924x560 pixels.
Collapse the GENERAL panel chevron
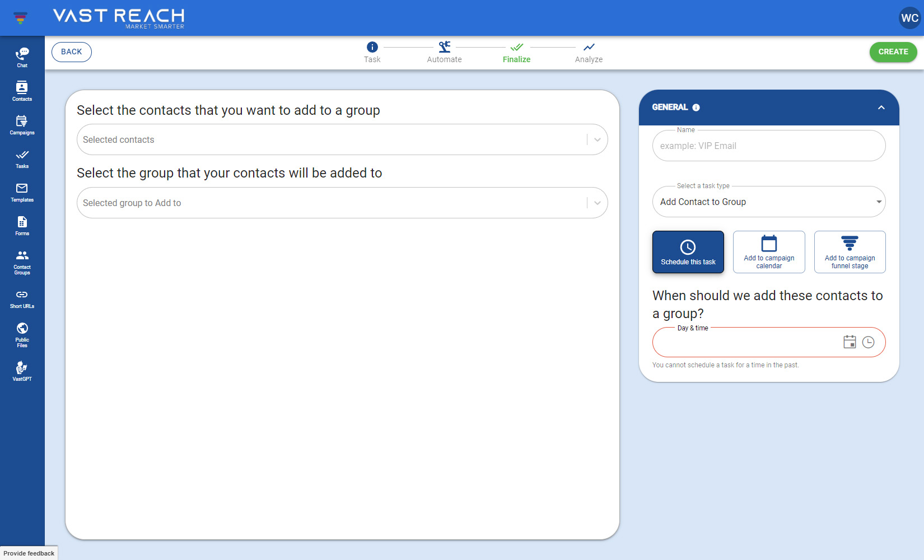tap(881, 108)
